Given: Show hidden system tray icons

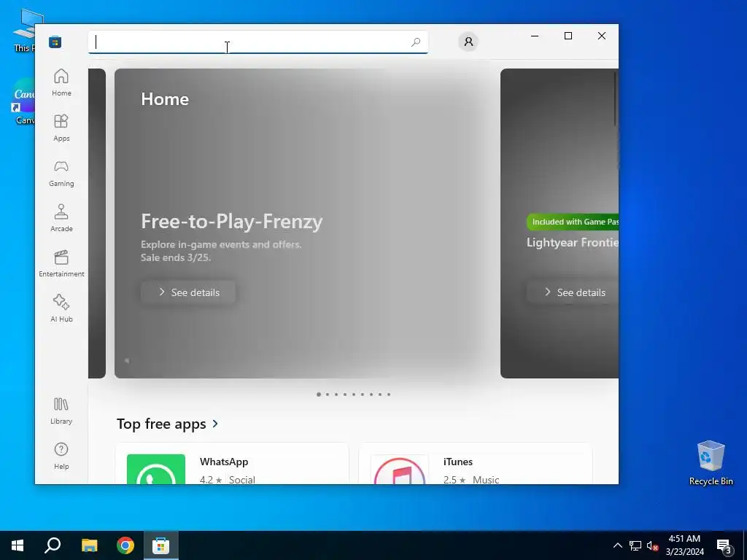Looking at the screenshot, I should pyautogui.click(x=617, y=545).
